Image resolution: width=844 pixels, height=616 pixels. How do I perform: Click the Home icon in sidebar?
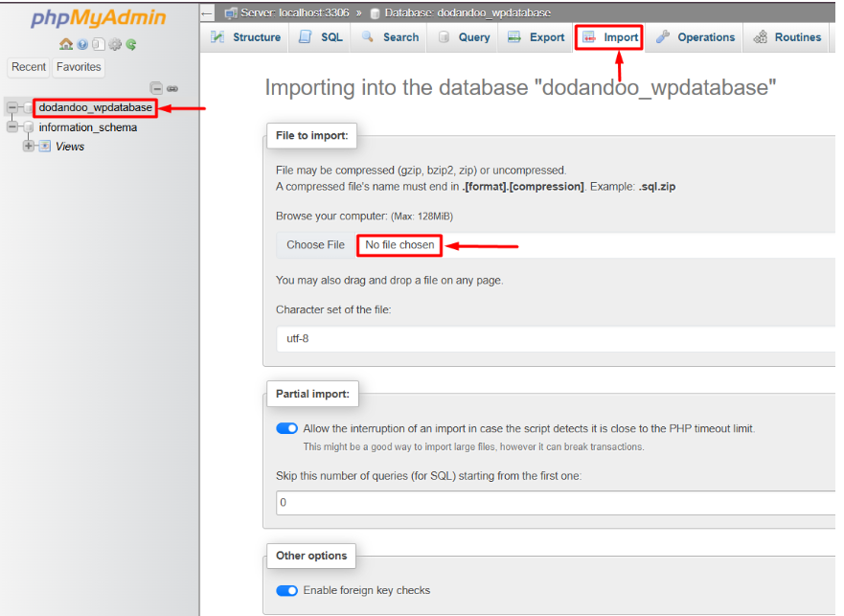[x=65, y=44]
